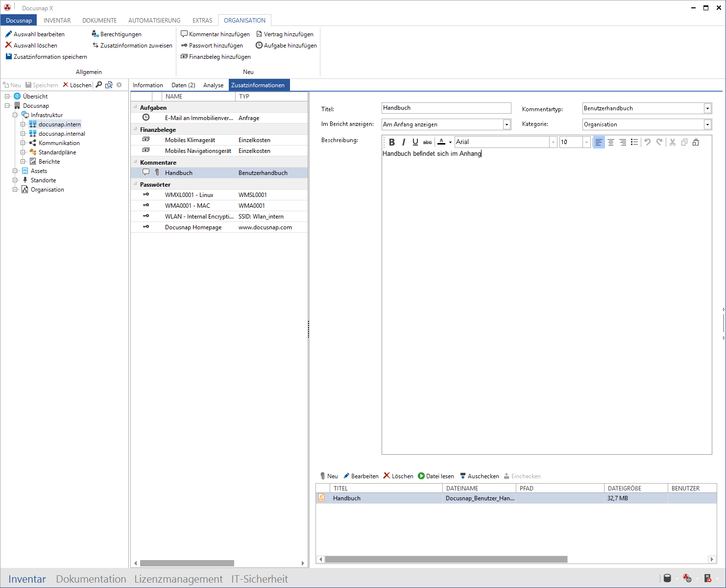
Task: Copy the selected description text
Action: click(x=684, y=142)
